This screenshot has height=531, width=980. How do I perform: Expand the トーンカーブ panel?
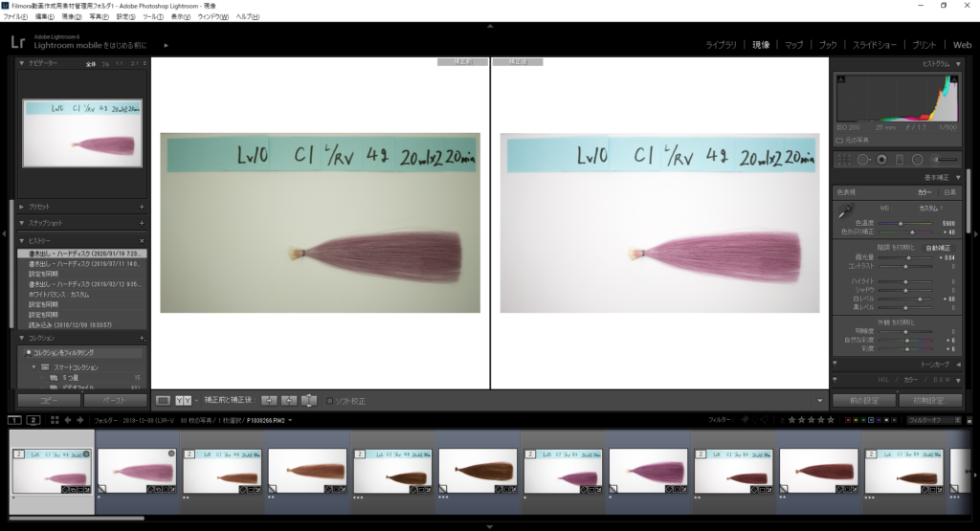(900, 365)
